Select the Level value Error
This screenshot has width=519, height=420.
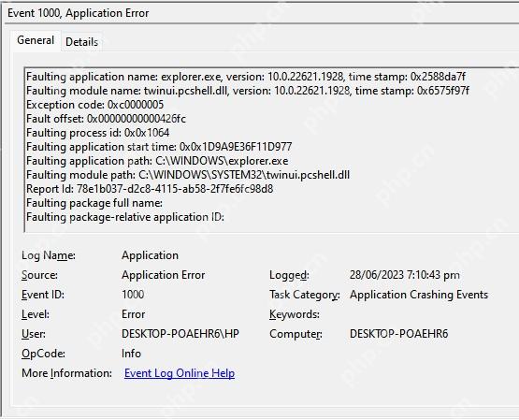(x=133, y=314)
